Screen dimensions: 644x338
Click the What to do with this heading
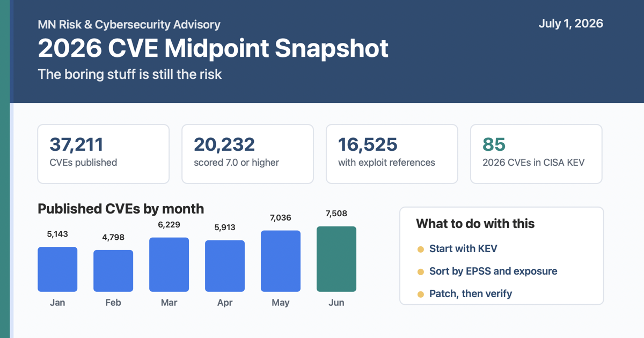[475, 224]
